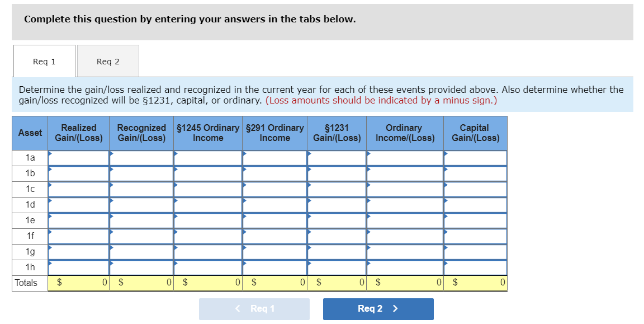Select asset 1d Capital Gain/(Loss) cell
The height and width of the screenshot is (324, 644).
474,204
